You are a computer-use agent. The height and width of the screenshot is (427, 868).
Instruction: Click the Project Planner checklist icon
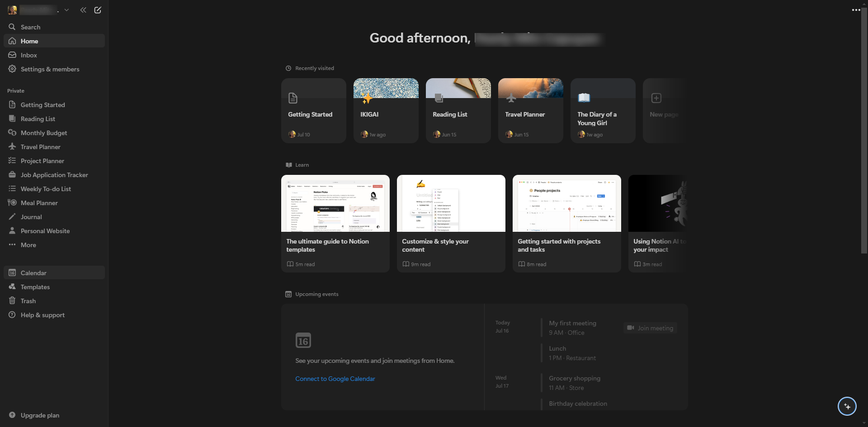coord(12,161)
